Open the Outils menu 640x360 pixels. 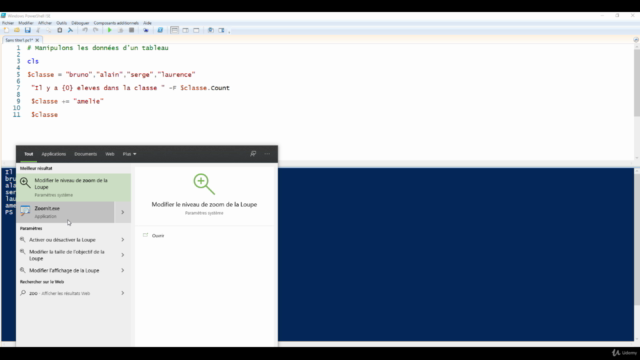point(62,23)
